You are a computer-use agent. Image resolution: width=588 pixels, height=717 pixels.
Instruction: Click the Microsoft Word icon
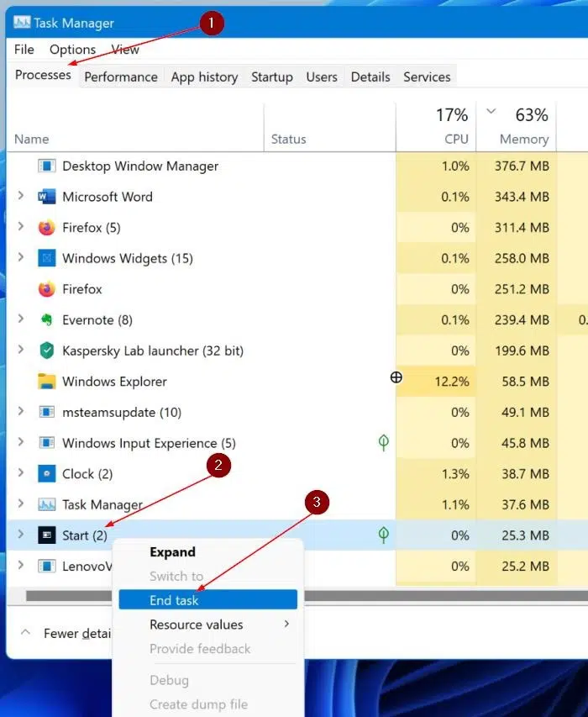46,197
